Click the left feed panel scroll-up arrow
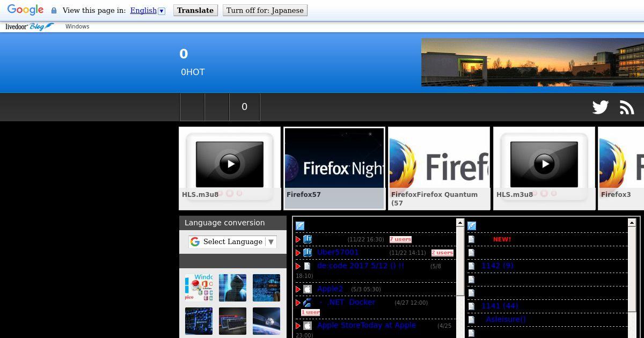644x338 pixels. [460, 222]
